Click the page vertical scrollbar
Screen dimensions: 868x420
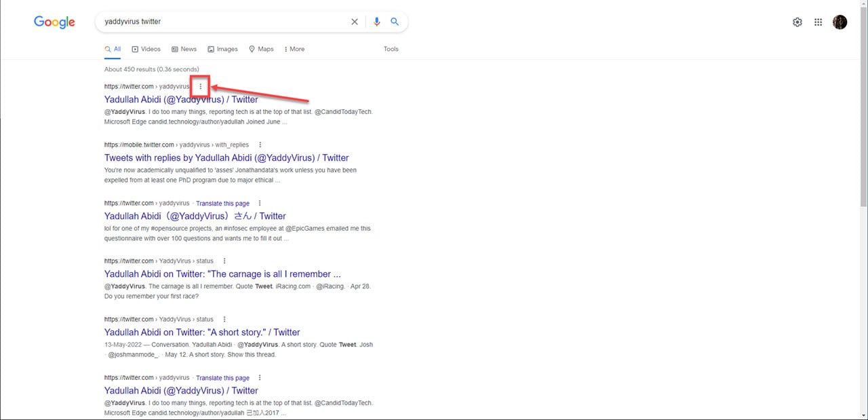coord(863,136)
